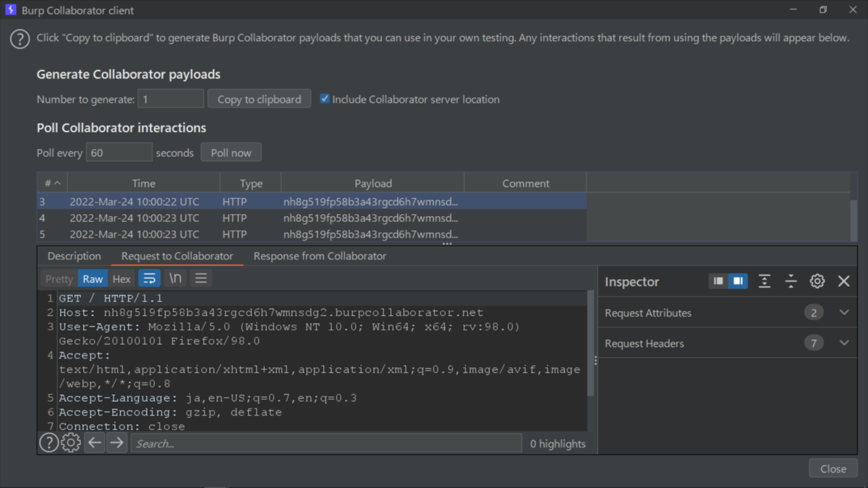Click the search help icon below editor
The width and height of the screenshot is (868, 488).
click(x=48, y=443)
